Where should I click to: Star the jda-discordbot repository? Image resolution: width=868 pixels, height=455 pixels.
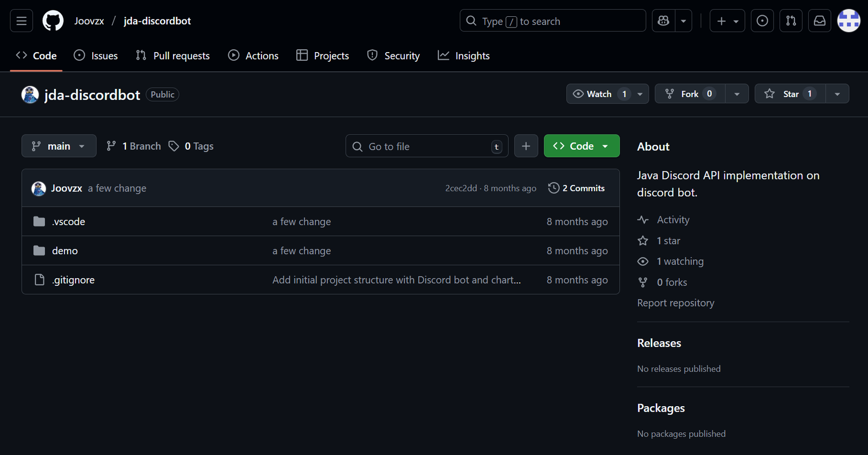click(790, 94)
